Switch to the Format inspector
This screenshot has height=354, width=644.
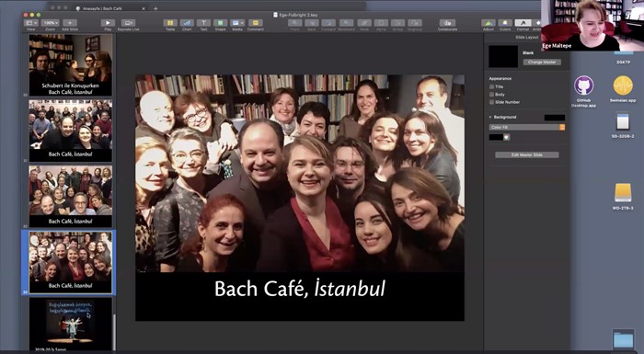[523, 23]
